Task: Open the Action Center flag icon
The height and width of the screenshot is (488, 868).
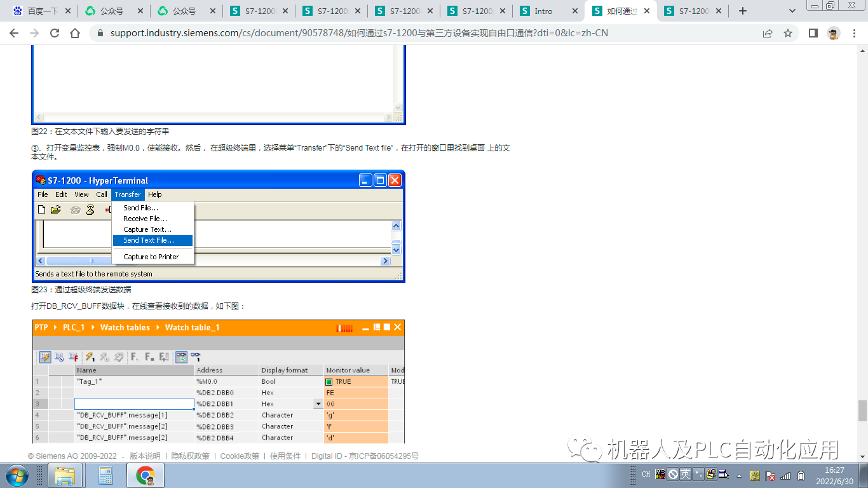Action: tap(770, 475)
